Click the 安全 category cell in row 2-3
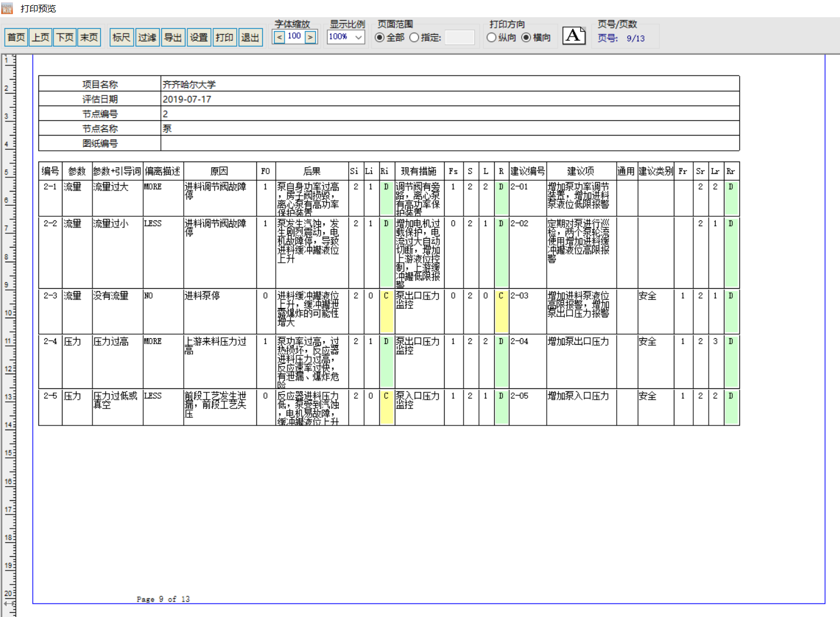Image resolution: width=840 pixels, height=617 pixels. [x=656, y=311]
